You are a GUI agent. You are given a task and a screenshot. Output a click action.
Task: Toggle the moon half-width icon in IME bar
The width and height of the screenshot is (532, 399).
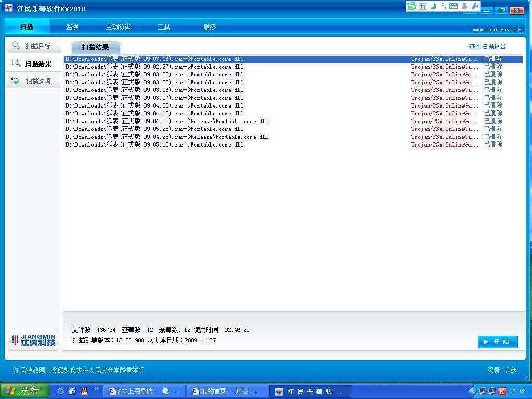click(x=433, y=6)
